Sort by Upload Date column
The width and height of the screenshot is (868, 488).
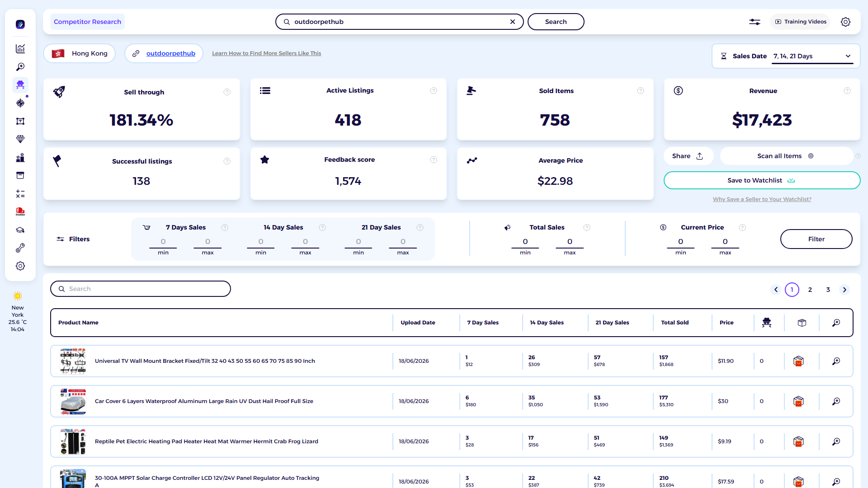pos(418,323)
